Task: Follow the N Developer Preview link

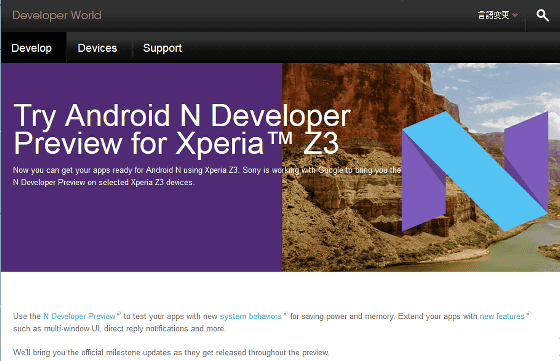Action: click(x=79, y=316)
